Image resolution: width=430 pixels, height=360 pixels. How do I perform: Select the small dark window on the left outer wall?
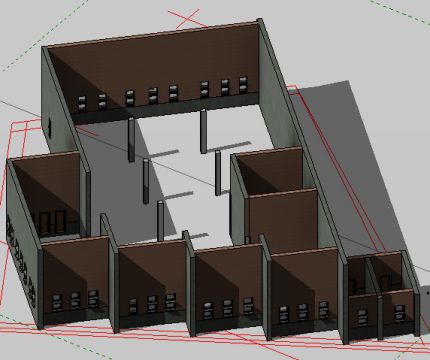coord(50,129)
